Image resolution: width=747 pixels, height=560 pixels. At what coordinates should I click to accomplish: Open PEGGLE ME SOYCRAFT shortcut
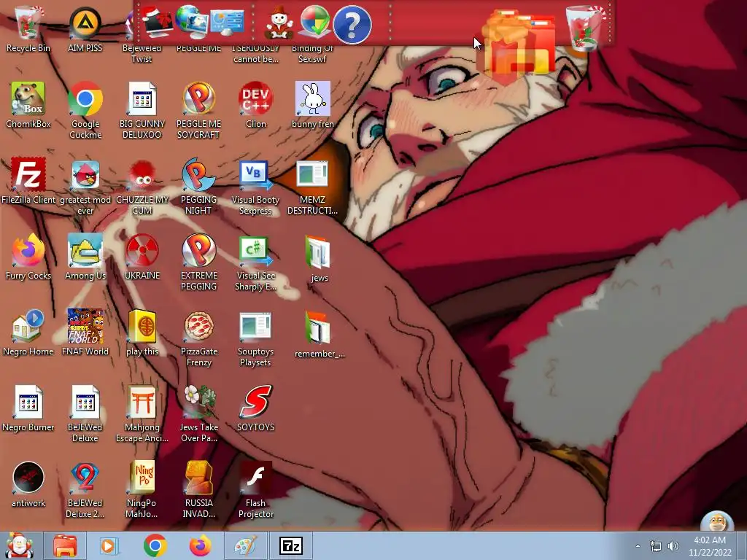coord(198,111)
